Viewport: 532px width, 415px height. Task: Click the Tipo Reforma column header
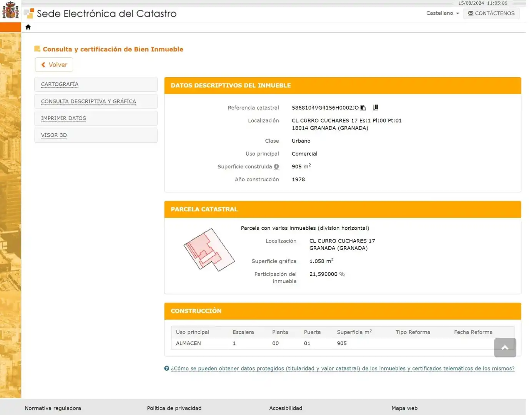pyautogui.click(x=413, y=332)
